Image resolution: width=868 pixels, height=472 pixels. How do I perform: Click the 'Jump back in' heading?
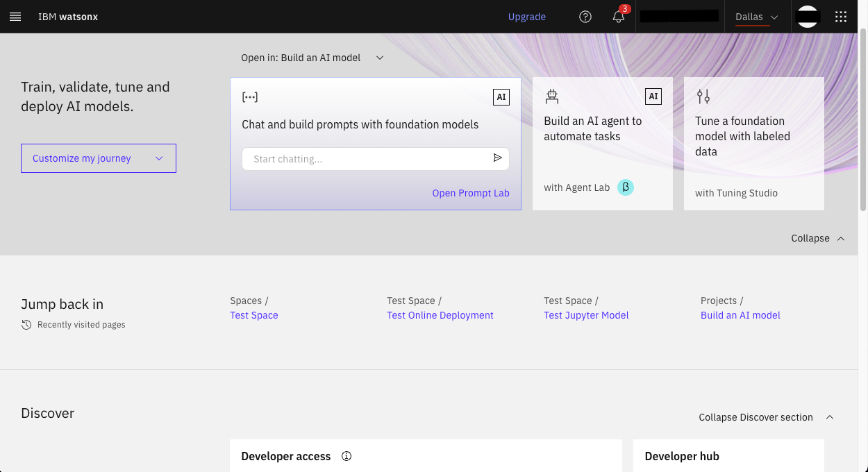point(62,304)
